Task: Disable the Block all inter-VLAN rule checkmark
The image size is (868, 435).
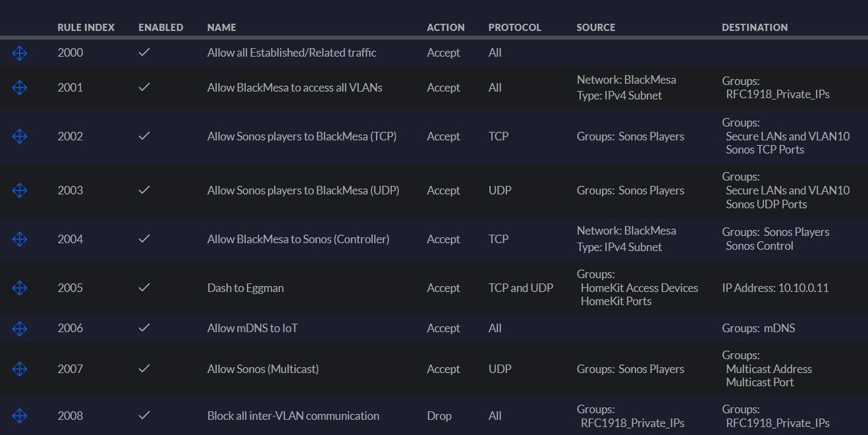Action: (x=144, y=416)
